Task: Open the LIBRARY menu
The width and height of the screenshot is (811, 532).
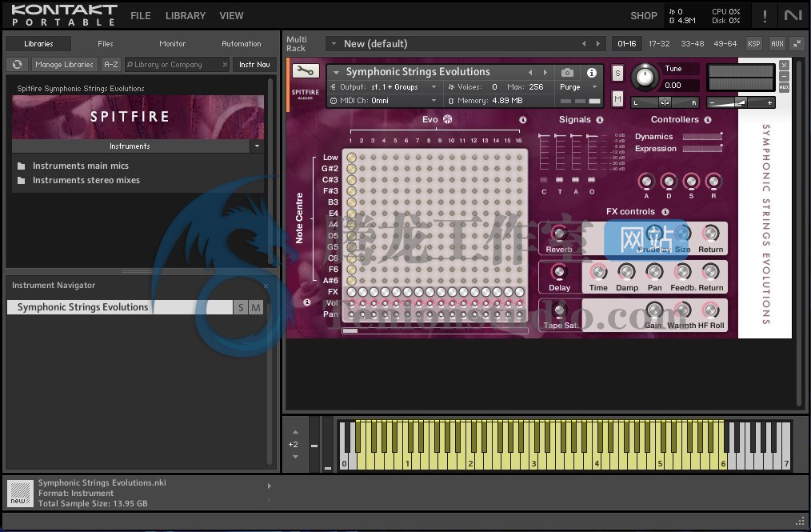Action: [186, 15]
